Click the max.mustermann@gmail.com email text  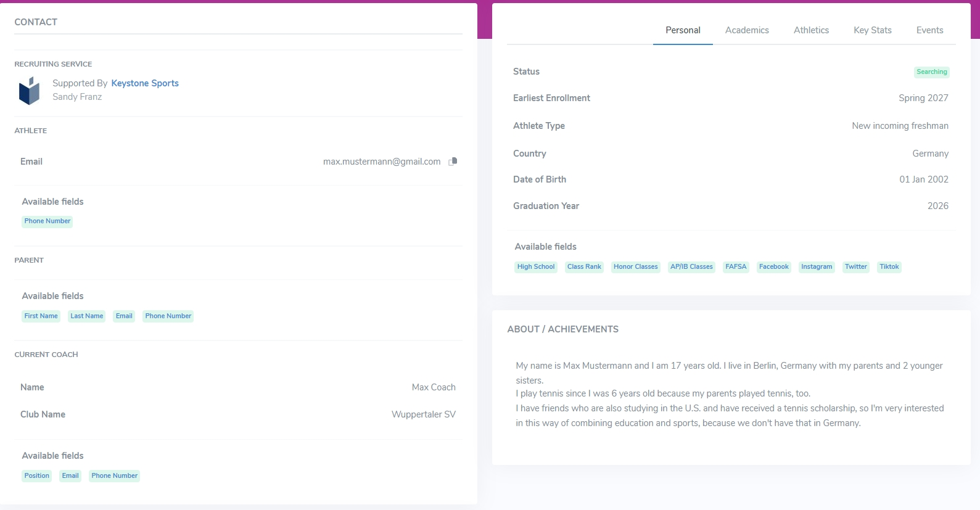click(382, 162)
